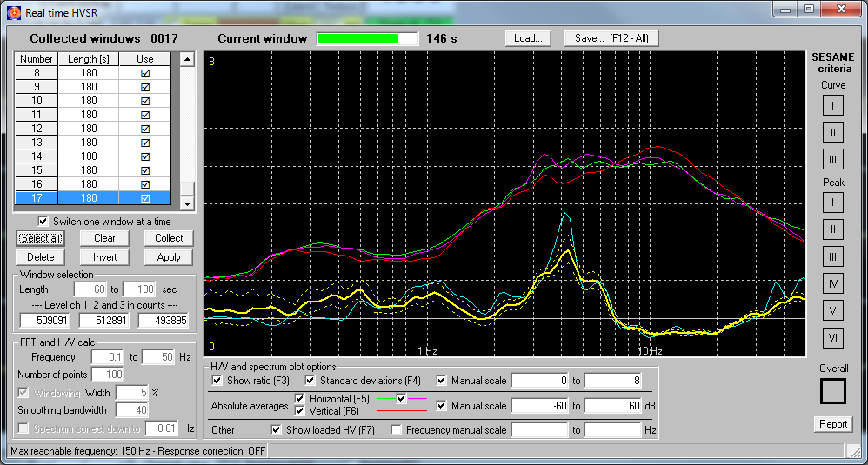Screen dimensions: 868x465
Task: Toggle Show ratio (F3) checkbox
Action: (x=217, y=381)
